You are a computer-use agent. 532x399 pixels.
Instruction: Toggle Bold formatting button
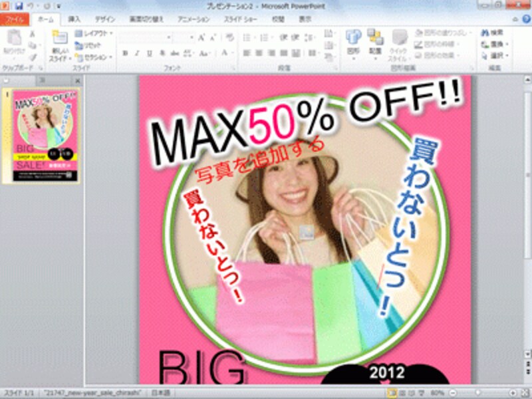[x=124, y=53]
